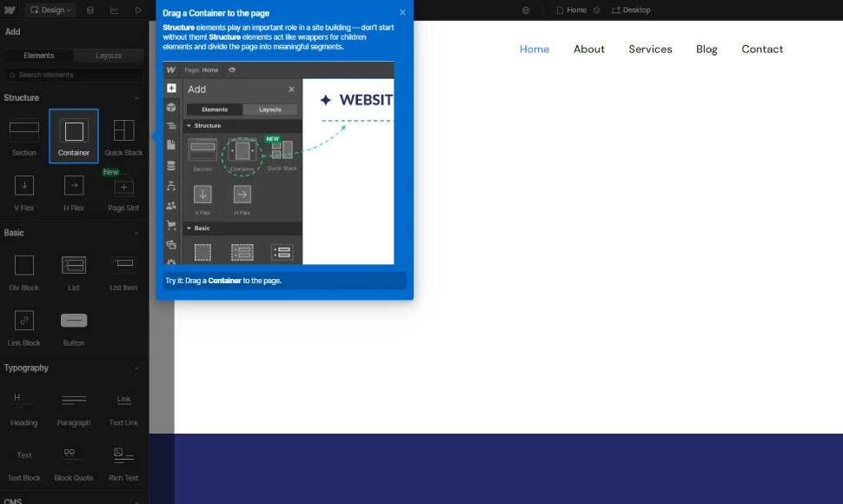The image size is (843, 504).
Task: Click the 'Drag a Container to the page' heading
Action: [x=216, y=13]
